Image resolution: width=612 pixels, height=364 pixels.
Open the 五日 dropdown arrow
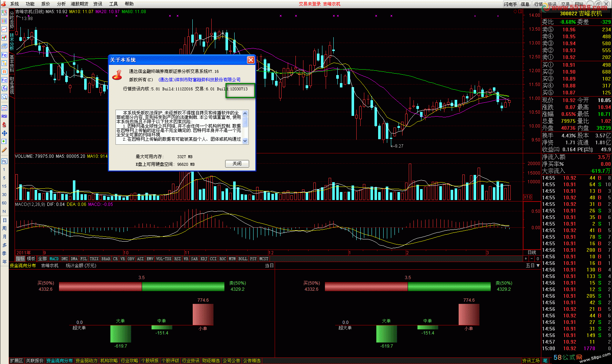point(538,266)
